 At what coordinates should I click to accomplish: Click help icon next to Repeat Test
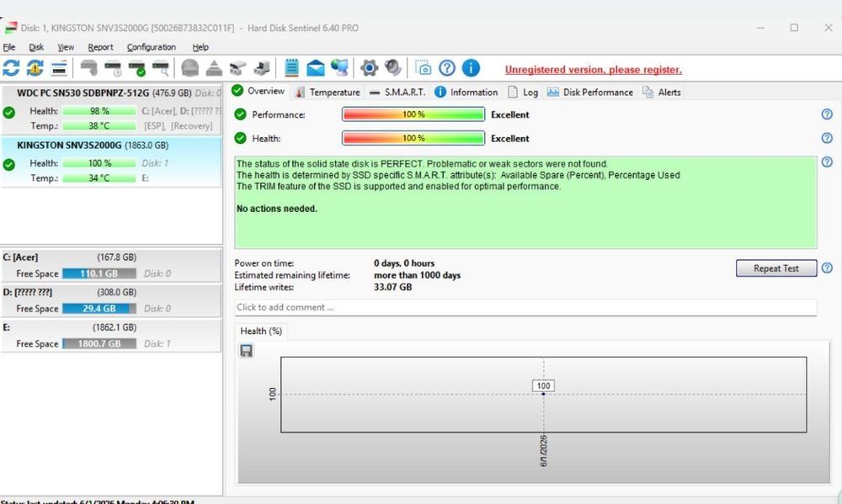(827, 268)
